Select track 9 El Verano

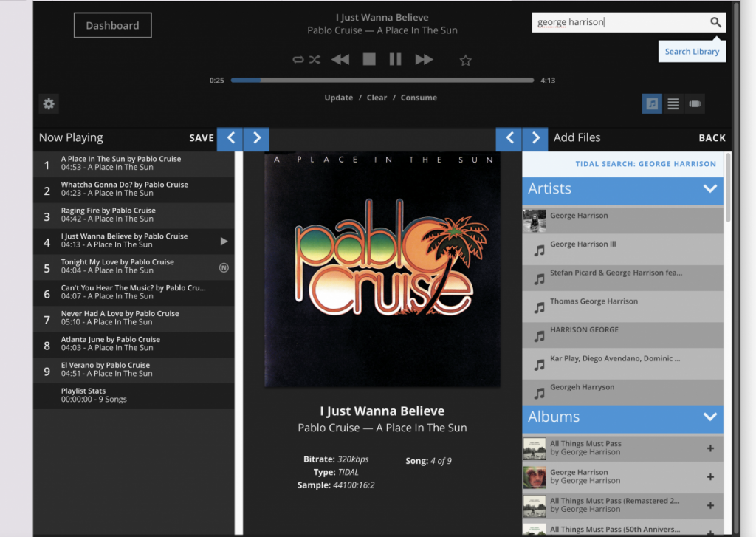click(134, 371)
